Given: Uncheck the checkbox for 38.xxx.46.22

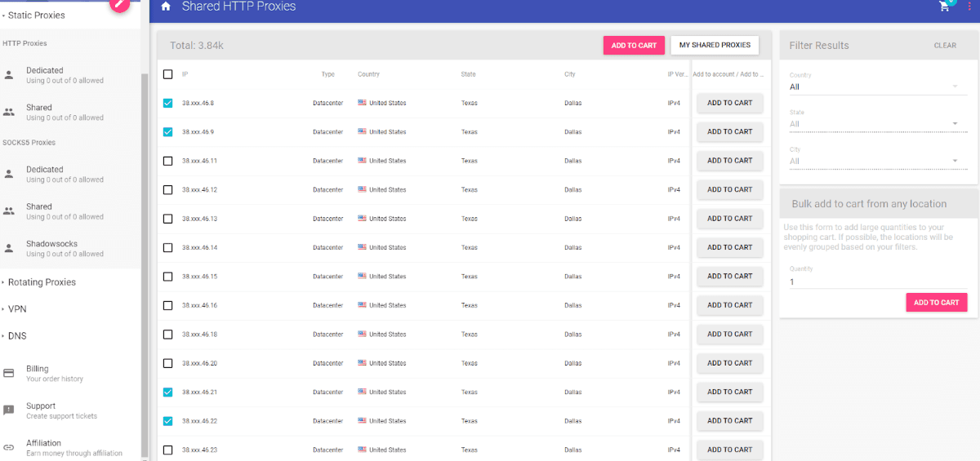Looking at the screenshot, I should click(167, 421).
